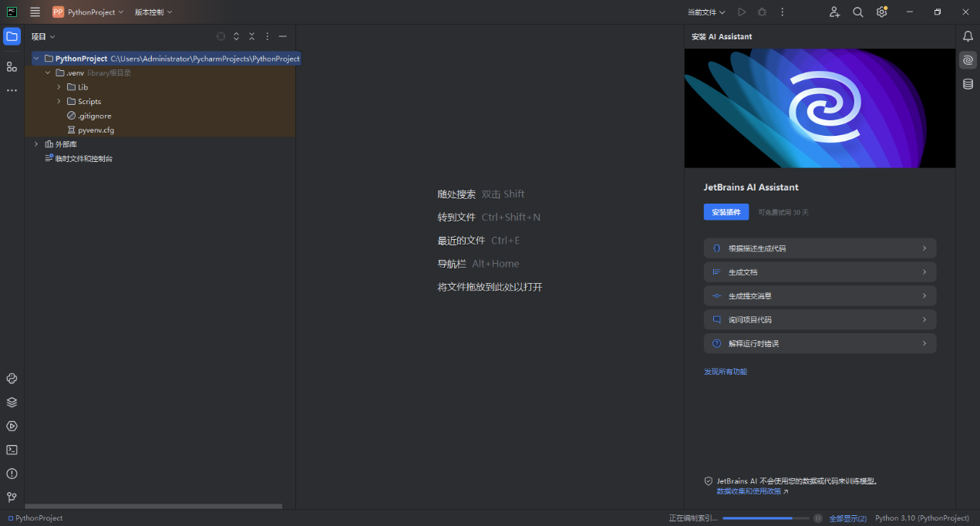The height and width of the screenshot is (526, 980).
Task: Toggle the AI Assistant side panel
Action: pyautogui.click(x=968, y=60)
